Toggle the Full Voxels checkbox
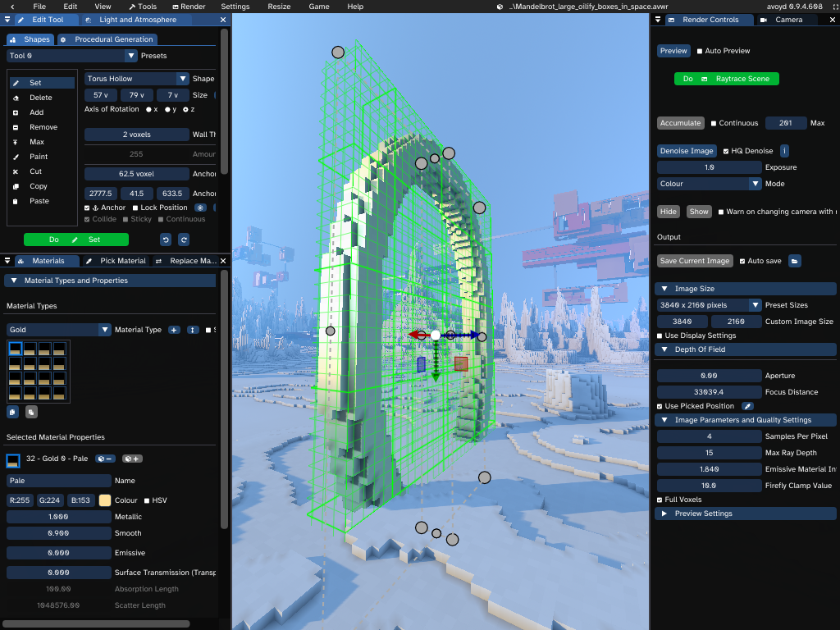This screenshot has height=630, width=840. pos(661,499)
